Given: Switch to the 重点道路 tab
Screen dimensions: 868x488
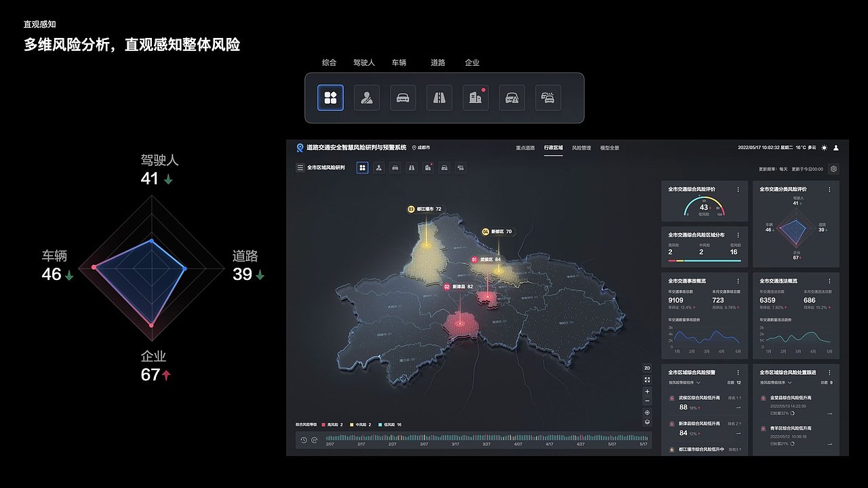Looking at the screenshot, I should [x=525, y=148].
